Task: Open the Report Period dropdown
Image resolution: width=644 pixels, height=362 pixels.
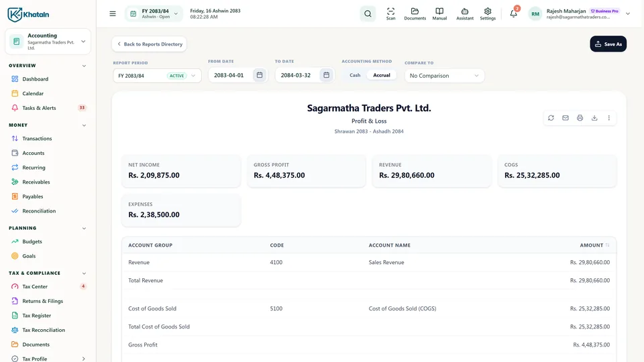Action: coord(157,76)
